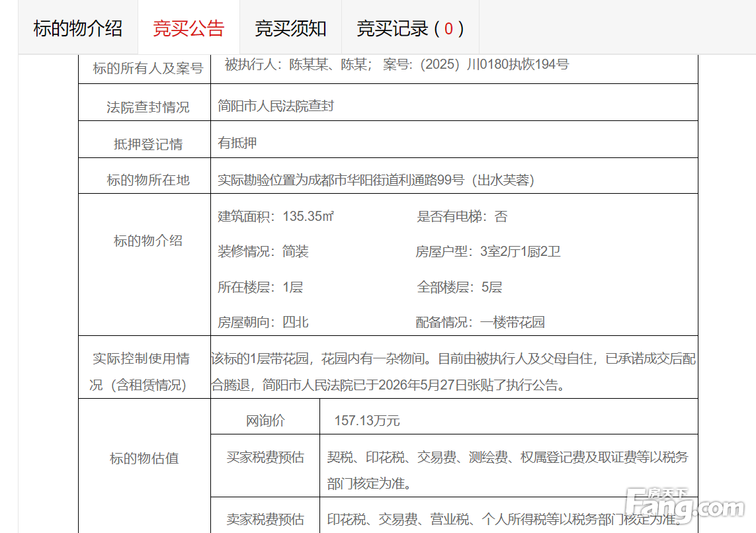Image resolution: width=756 pixels, height=533 pixels.
Task: Select 建筑面积: 135.35㎡
Action: tap(275, 216)
